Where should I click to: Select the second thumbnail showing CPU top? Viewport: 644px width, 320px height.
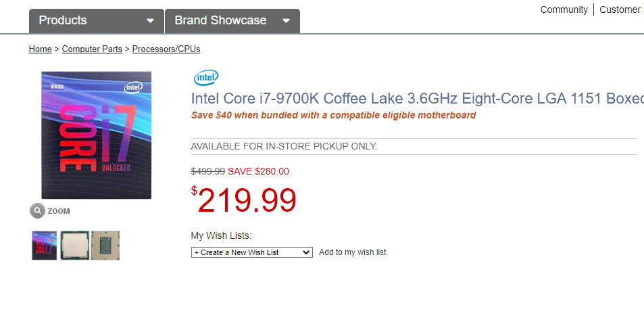pos(74,246)
